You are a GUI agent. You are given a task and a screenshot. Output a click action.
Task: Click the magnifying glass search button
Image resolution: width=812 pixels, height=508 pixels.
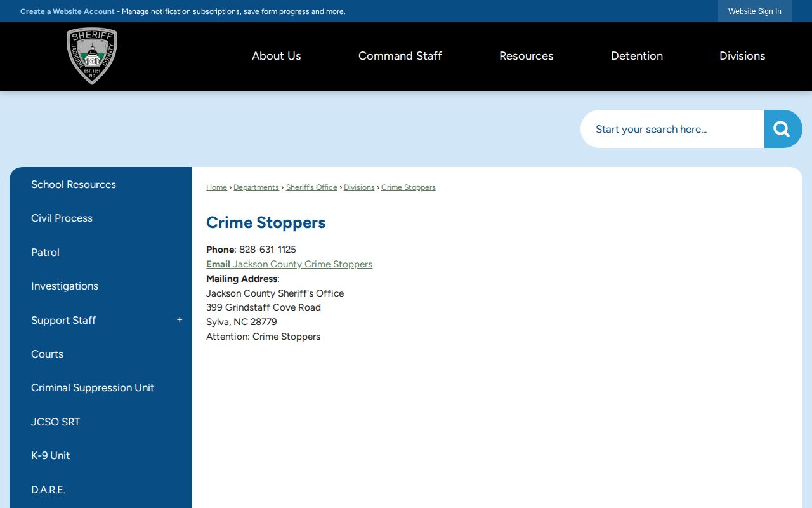(x=783, y=129)
